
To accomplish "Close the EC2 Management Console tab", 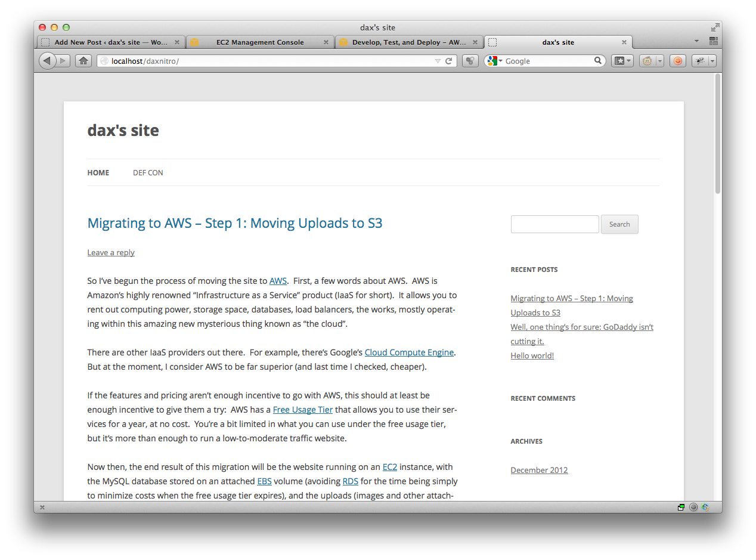I will point(326,42).
